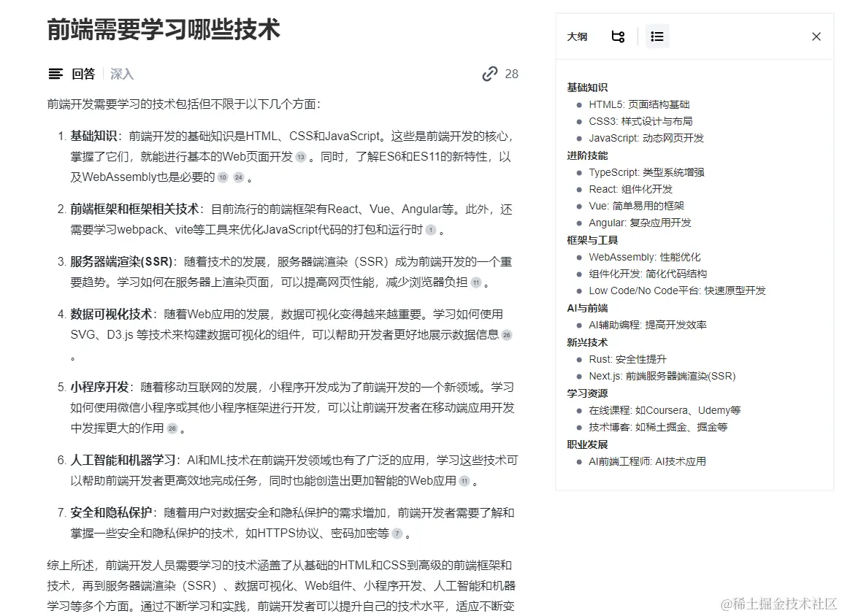This screenshot has width=842, height=616.
Task: Click bold text 人工智能和机器学习
Action: [x=123, y=461]
